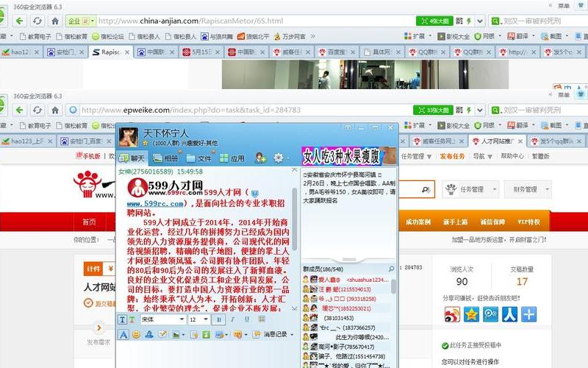Open the www.599rc.com link in chat message
The image size is (588, 368).
click(155, 204)
